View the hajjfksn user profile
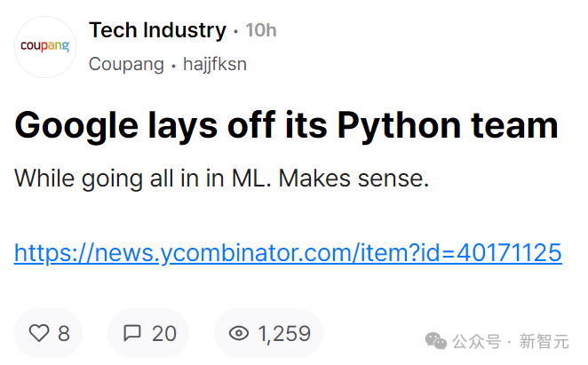The image size is (588, 365). [214, 64]
